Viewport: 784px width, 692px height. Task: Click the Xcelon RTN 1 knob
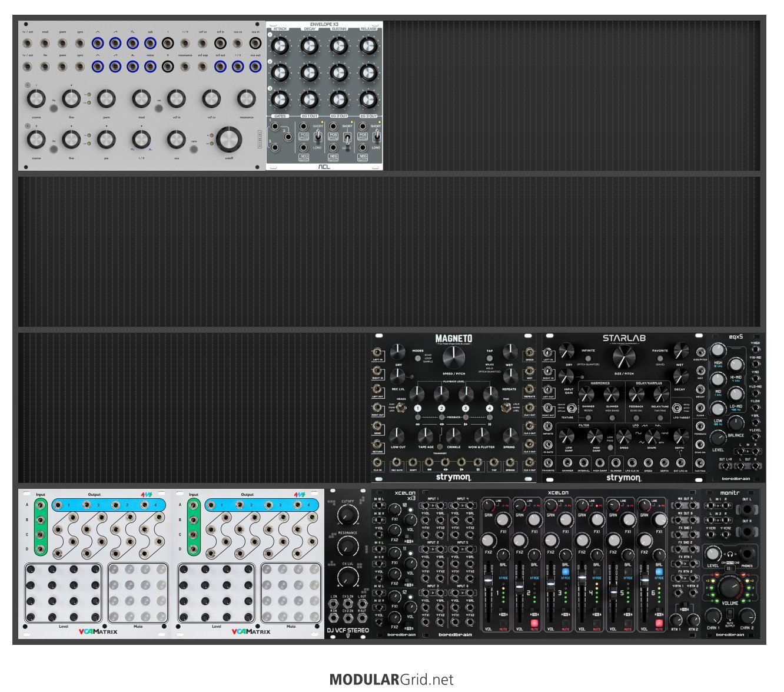click(x=677, y=620)
